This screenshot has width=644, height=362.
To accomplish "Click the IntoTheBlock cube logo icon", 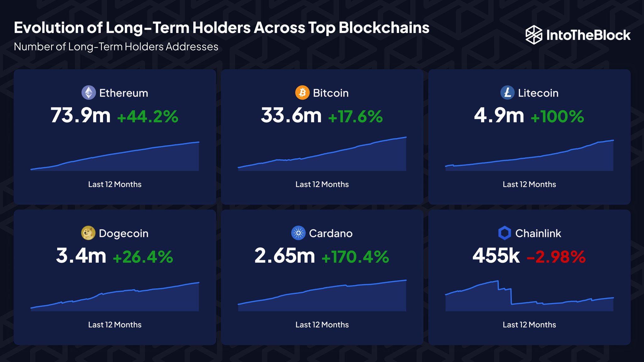I will [534, 35].
